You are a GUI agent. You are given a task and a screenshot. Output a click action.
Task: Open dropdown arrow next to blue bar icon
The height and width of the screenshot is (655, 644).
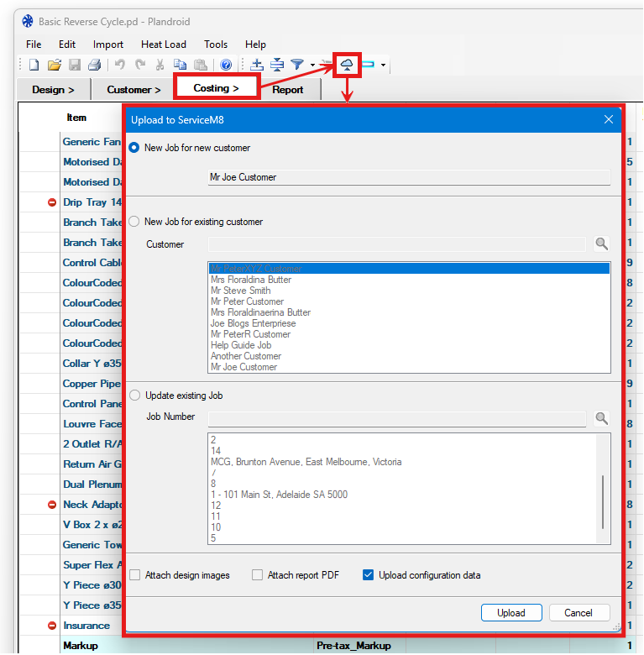point(383,65)
